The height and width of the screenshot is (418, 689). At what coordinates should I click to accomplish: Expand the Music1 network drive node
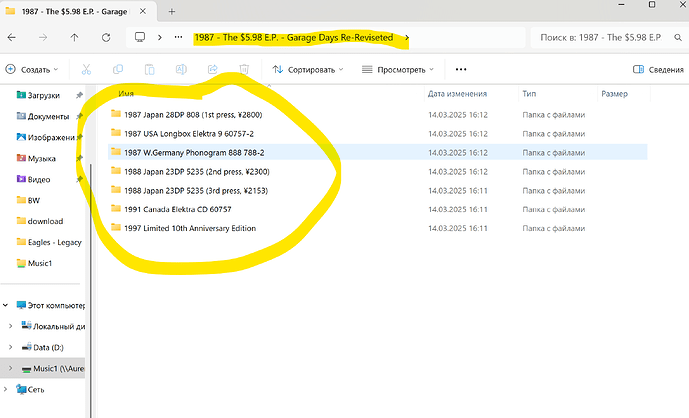(11, 368)
